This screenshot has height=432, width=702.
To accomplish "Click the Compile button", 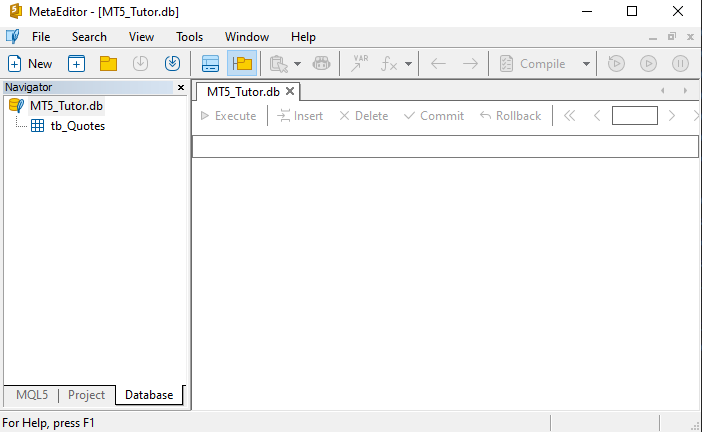I will [533, 64].
